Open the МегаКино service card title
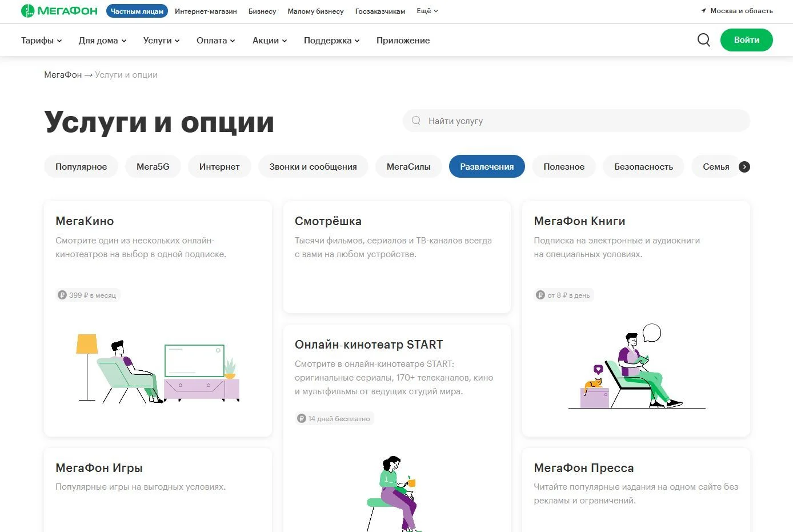The width and height of the screenshot is (793, 532). coord(85,221)
